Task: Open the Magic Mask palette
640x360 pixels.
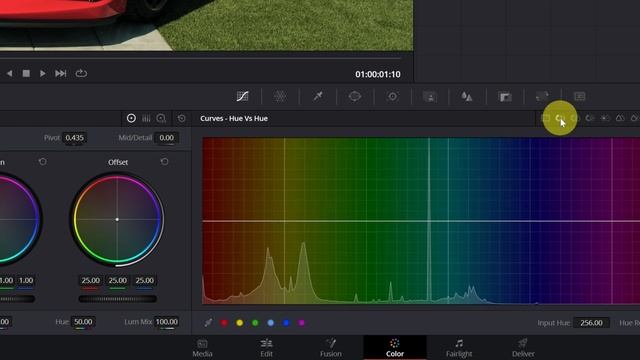Action: (x=430, y=96)
